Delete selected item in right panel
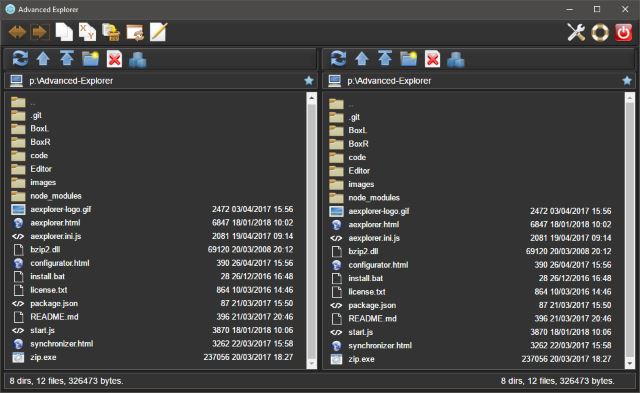Screen dimensions: 640x393 coord(432,59)
